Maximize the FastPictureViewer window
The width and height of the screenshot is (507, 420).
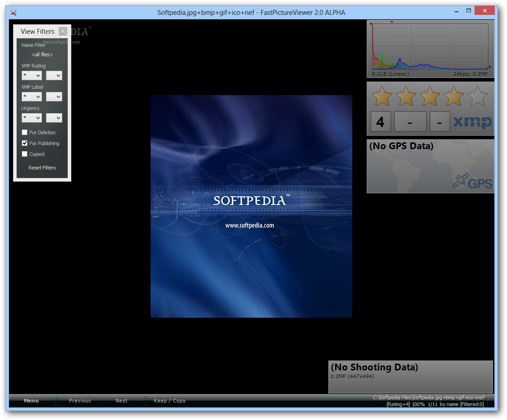469,11
